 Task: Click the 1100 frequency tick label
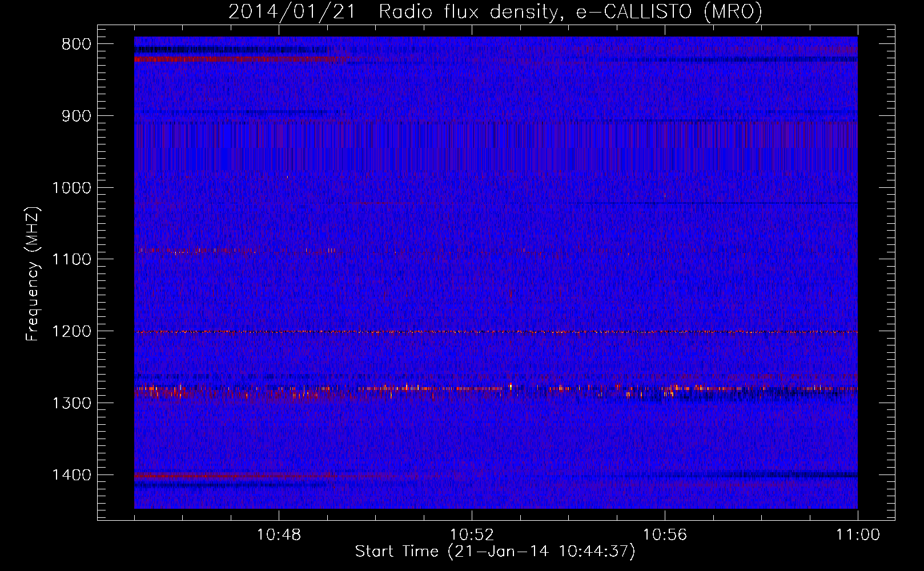pyautogui.click(x=71, y=260)
